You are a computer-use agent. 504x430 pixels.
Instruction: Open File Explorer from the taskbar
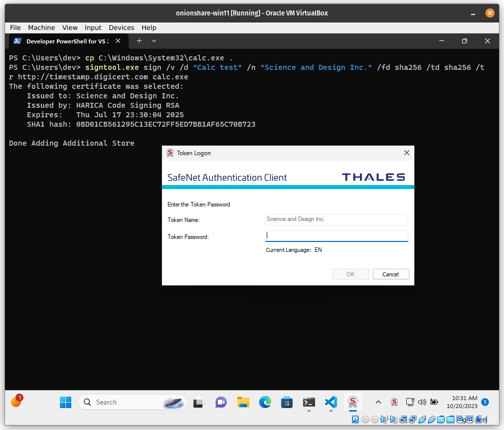[x=243, y=403]
